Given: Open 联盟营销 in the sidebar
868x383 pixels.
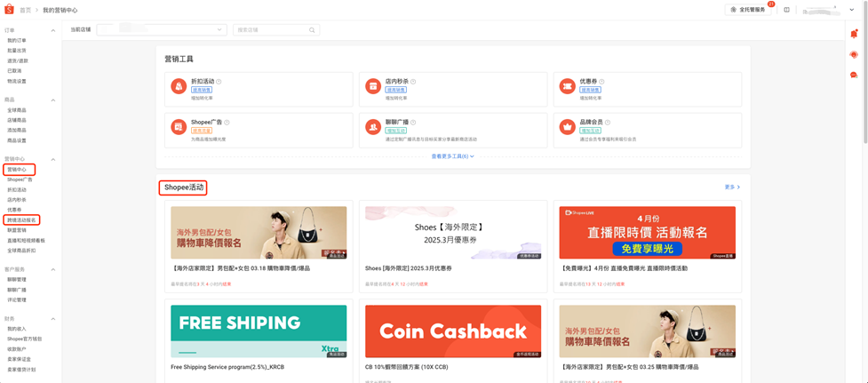Looking at the screenshot, I should [x=17, y=230].
